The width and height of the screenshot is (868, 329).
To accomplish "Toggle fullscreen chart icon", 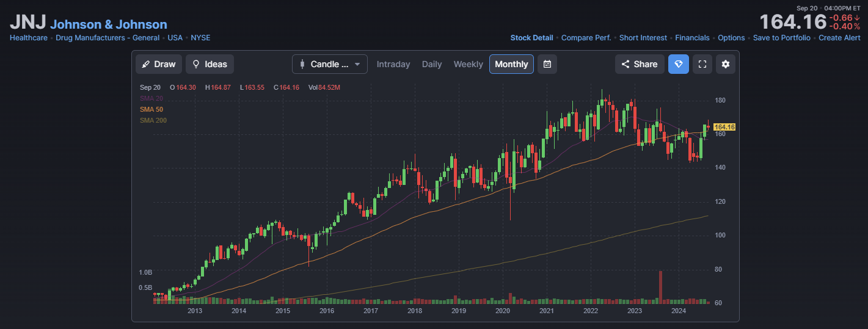I will (x=702, y=64).
